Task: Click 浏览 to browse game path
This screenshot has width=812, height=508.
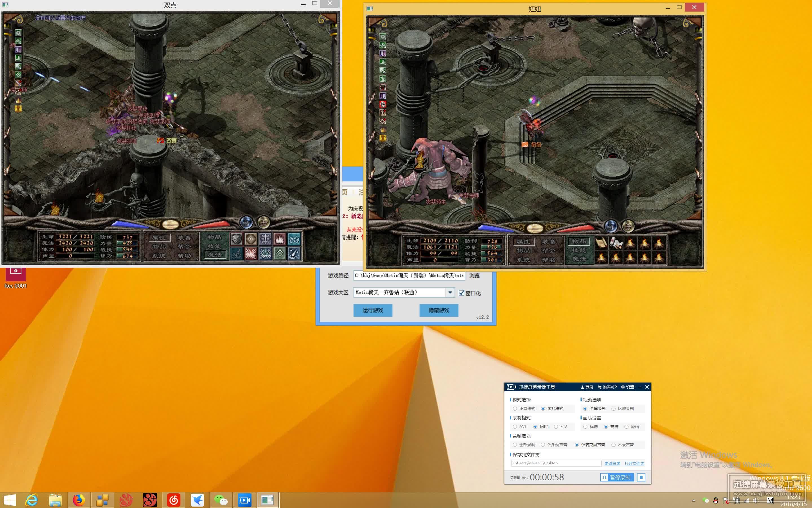Action: click(x=475, y=275)
